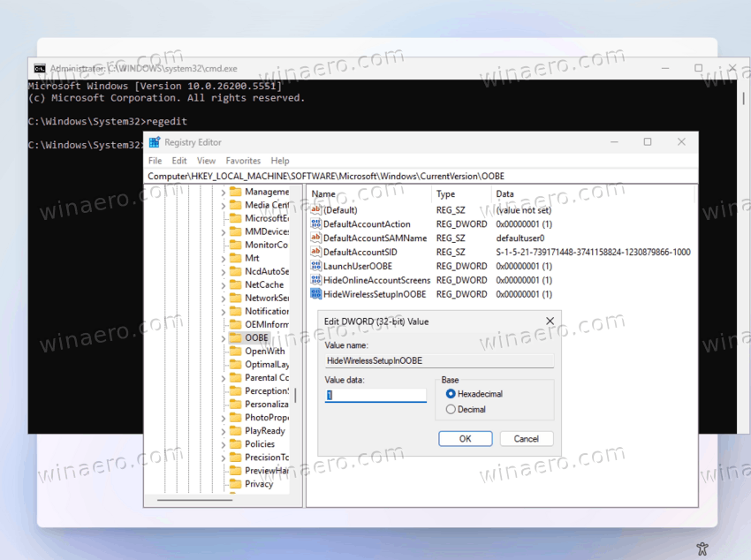Click the Value data input field

(x=375, y=396)
